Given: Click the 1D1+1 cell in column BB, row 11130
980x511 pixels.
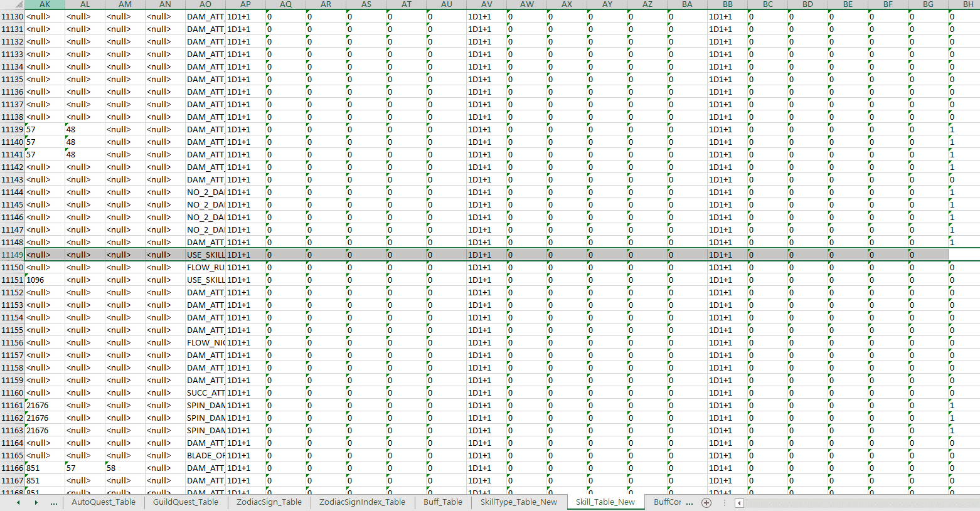Looking at the screenshot, I should click(x=727, y=17).
